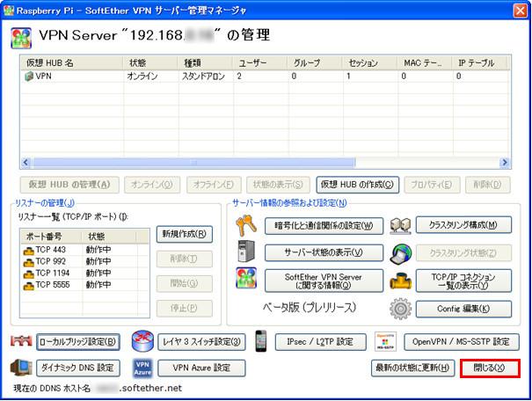
Task: Click the TCP 5555 listener icon
Action: [x=29, y=286]
